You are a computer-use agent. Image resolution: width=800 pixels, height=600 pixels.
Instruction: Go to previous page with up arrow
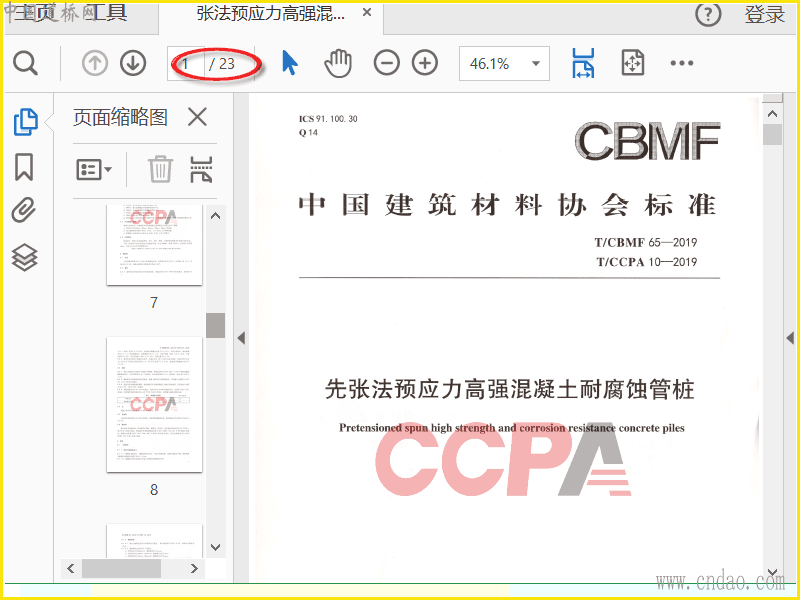95,64
